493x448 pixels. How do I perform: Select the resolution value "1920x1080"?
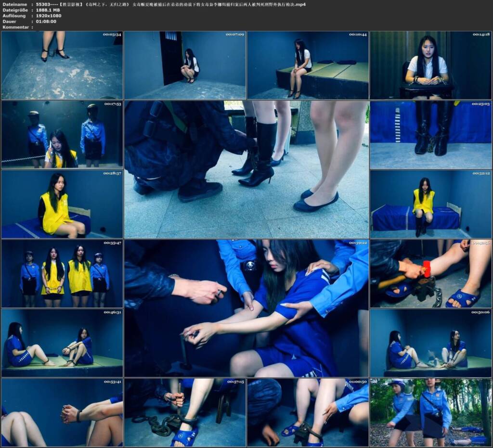[x=49, y=16]
